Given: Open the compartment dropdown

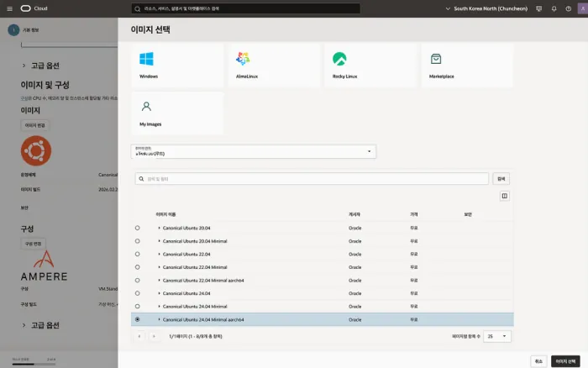Looking at the screenshot, I should point(254,151).
